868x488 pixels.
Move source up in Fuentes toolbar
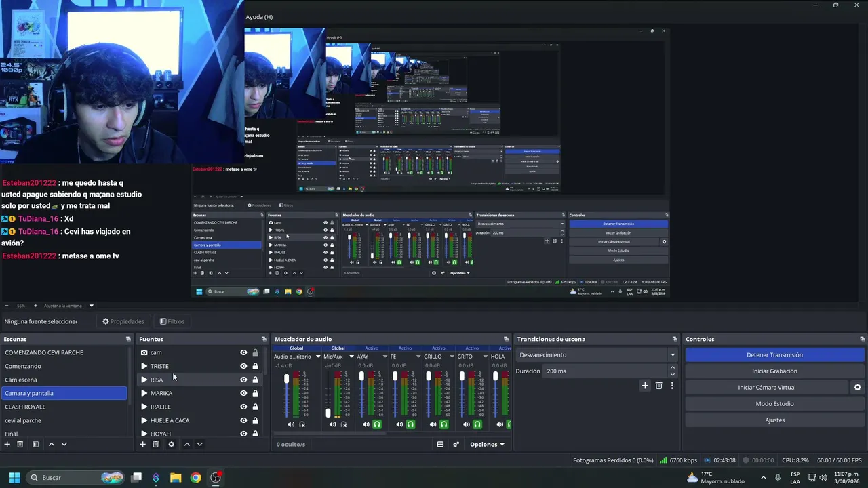pos(186,444)
